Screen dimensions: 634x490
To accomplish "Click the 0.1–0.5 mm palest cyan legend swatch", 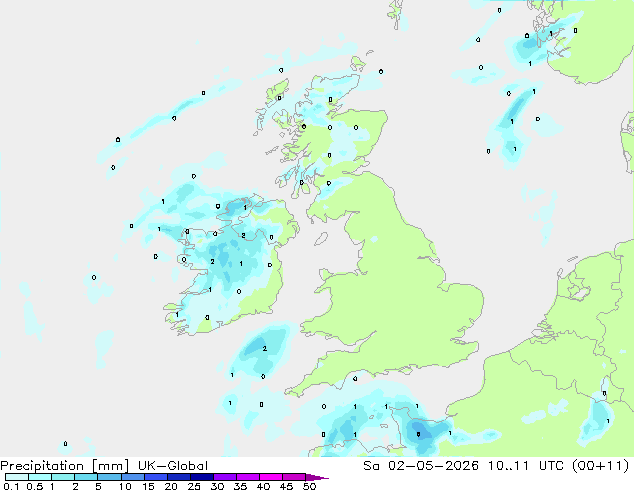I will coord(17,477).
